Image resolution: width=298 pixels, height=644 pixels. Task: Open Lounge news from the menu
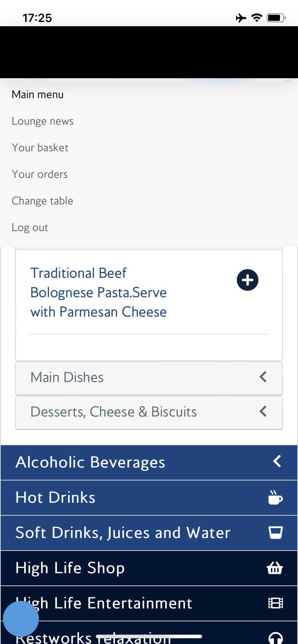(x=42, y=121)
